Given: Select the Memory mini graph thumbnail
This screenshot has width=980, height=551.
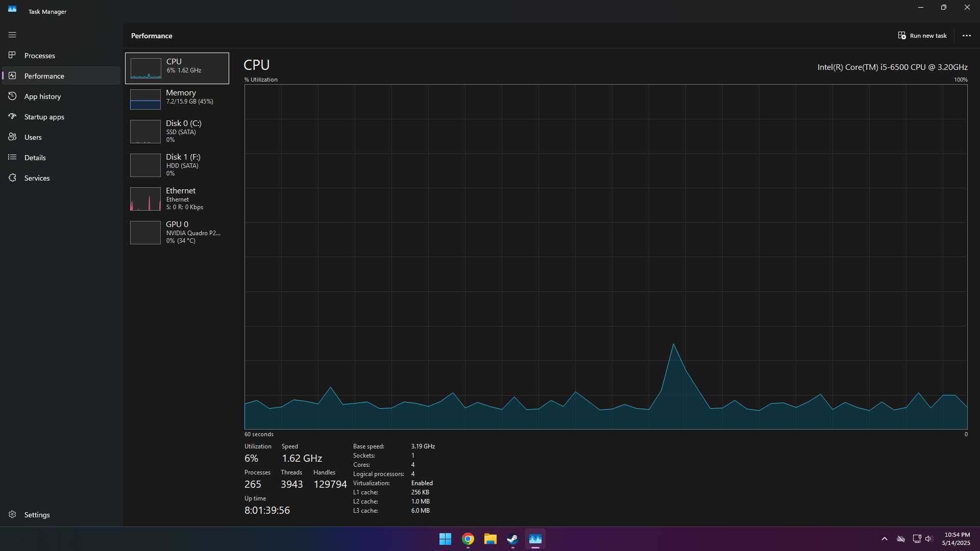Looking at the screenshot, I should click(145, 99).
